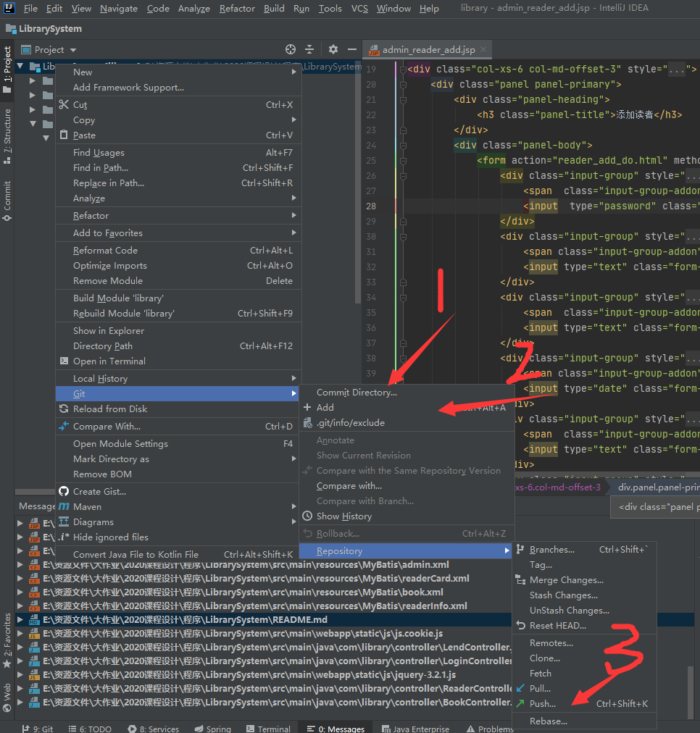Click Hide ignored files
The height and width of the screenshot is (733, 700).
click(x=178, y=537)
